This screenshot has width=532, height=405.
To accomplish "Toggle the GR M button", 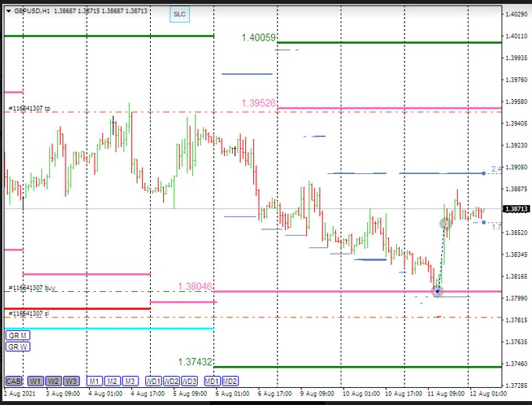I will (x=17, y=335).
